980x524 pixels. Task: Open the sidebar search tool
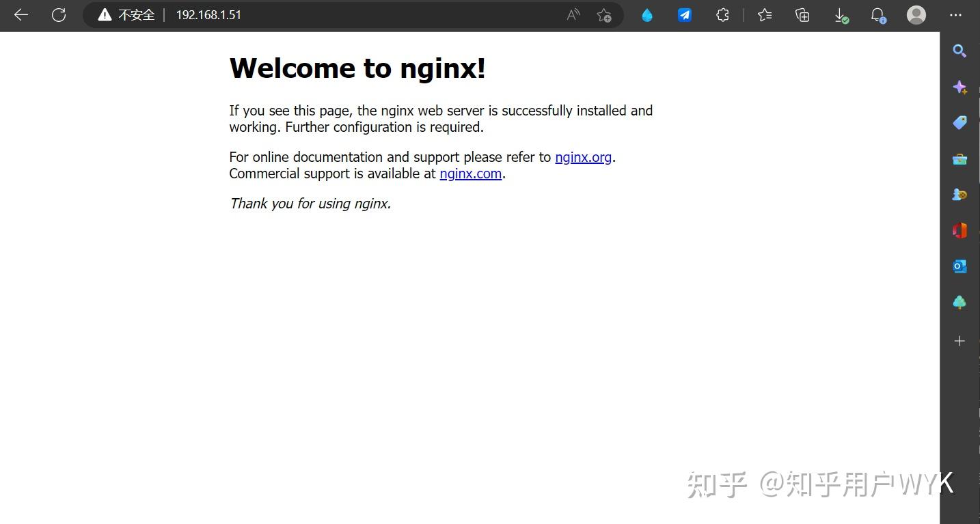click(959, 51)
